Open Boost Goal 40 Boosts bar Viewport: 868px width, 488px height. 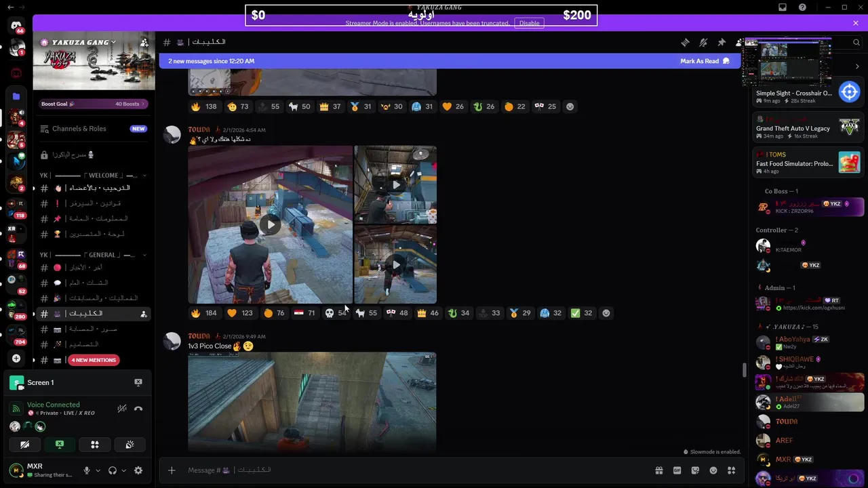tap(94, 104)
